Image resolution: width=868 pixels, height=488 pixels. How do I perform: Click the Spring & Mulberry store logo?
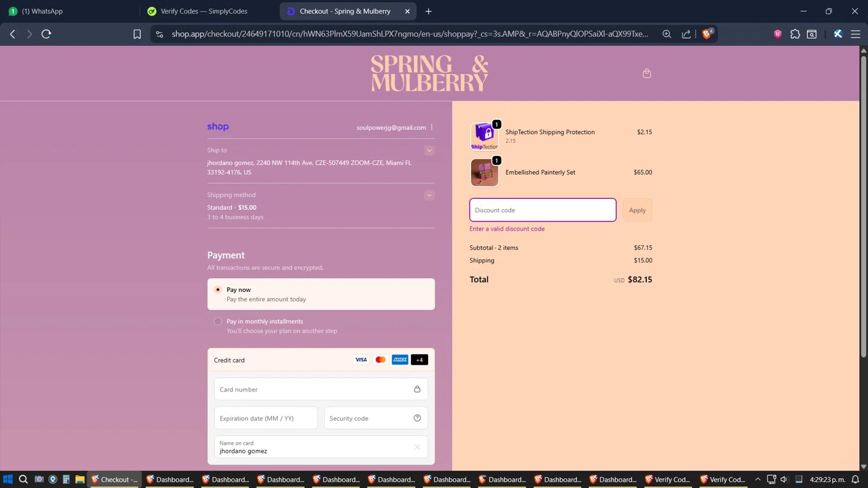coord(429,73)
